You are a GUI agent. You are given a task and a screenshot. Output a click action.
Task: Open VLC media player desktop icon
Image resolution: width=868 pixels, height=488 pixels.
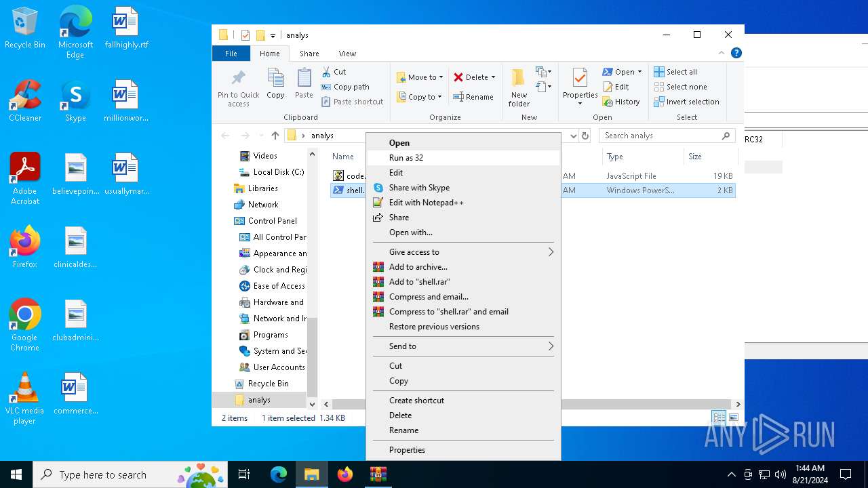pyautogui.click(x=24, y=399)
